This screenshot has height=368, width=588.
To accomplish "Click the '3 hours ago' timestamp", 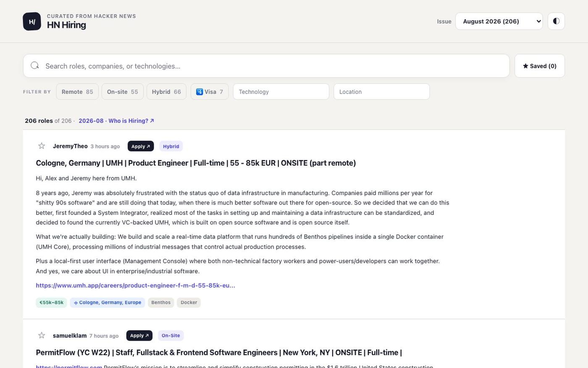I will [x=105, y=146].
